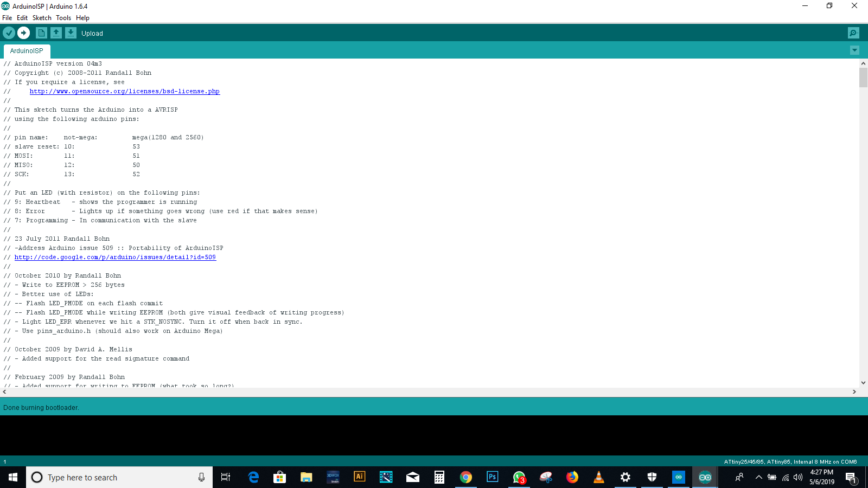Click the 'Type here to search' box
Image resolution: width=868 pixels, height=488 pixels.
pyautogui.click(x=119, y=477)
